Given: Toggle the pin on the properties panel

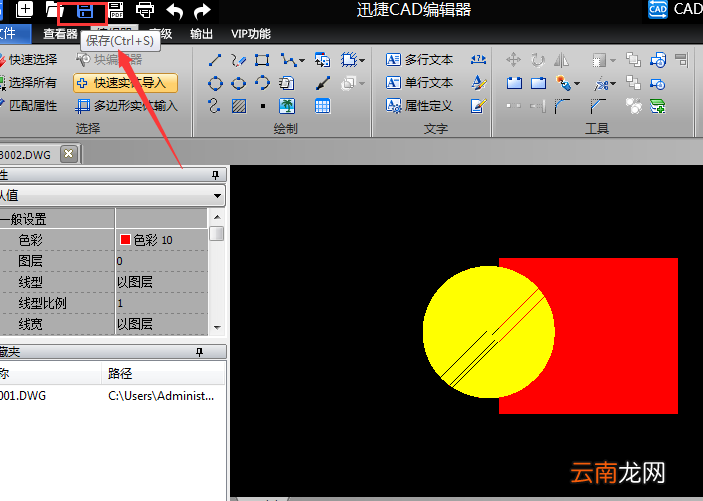Looking at the screenshot, I should click(216, 175).
